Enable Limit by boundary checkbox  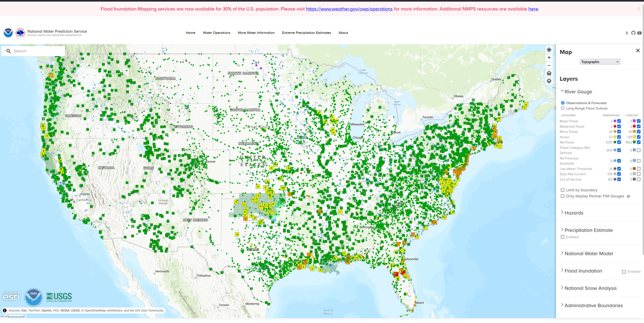click(x=563, y=190)
